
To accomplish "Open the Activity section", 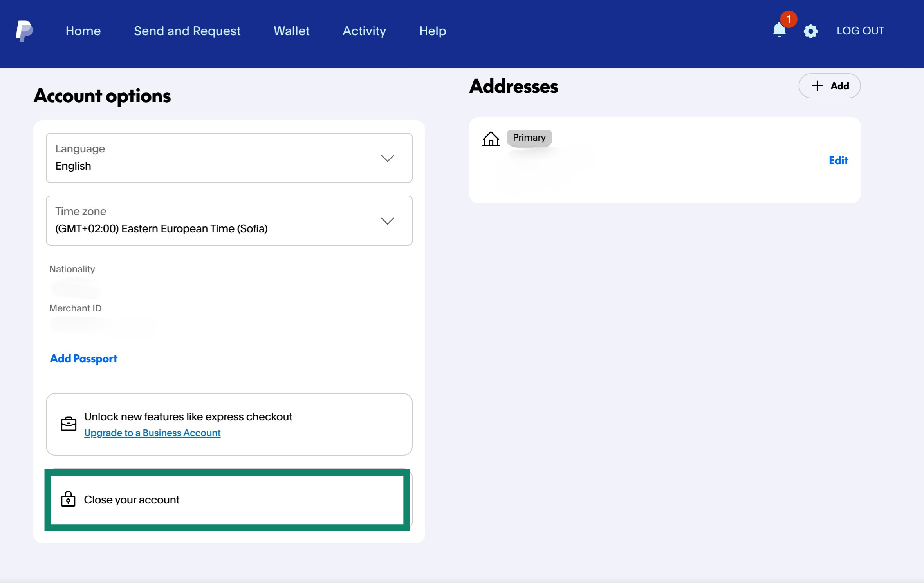I will pos(364,31).
